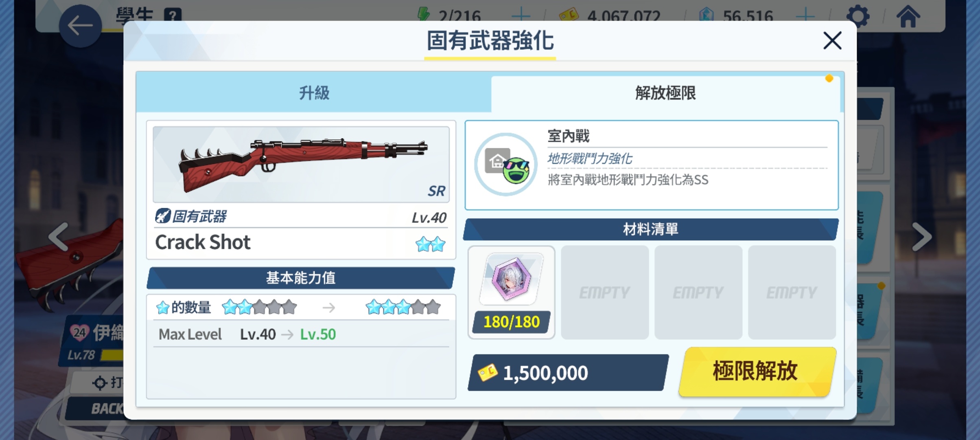Tap the last EMPTY material slot
This screenshot has height=440, width=980.
point(792,292)
